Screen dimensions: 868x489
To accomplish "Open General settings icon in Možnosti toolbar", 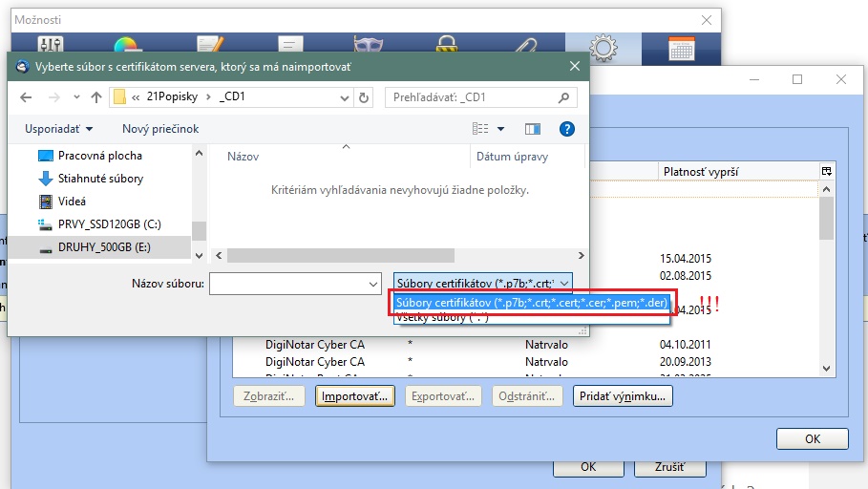I will click(51, 44).
